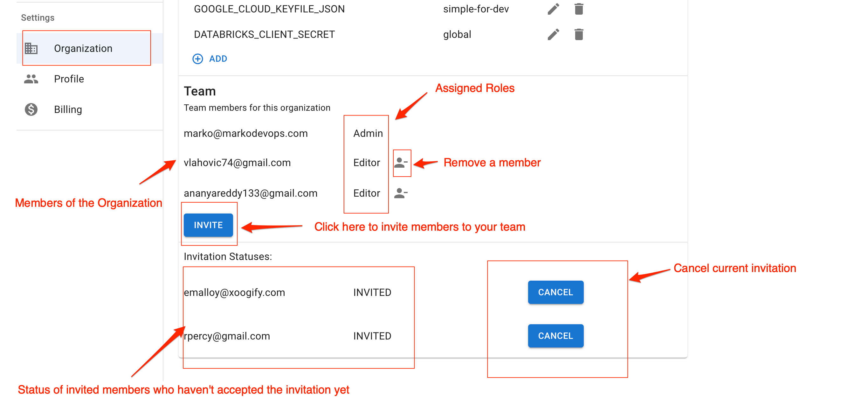Edit the GOOGLE_CLOUD_KEYFILE_JSON secret pencil icon
The width and height of the screenshot is (868, 413).
(553, 9)
